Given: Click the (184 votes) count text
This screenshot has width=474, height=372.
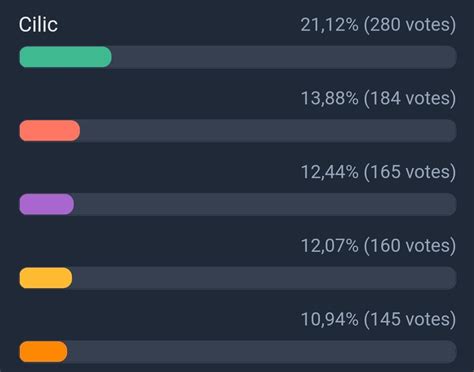Looking at the screenshot, I should click(410, 99).
